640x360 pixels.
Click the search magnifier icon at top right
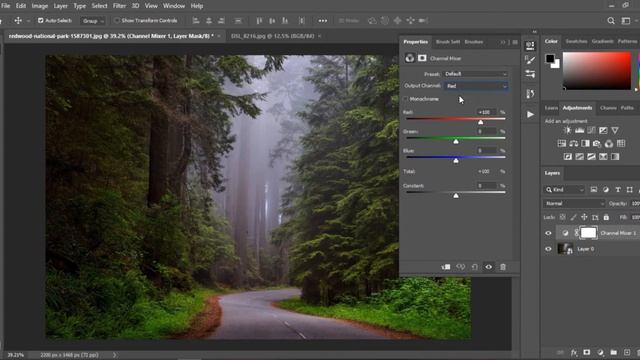click(611, 20)
